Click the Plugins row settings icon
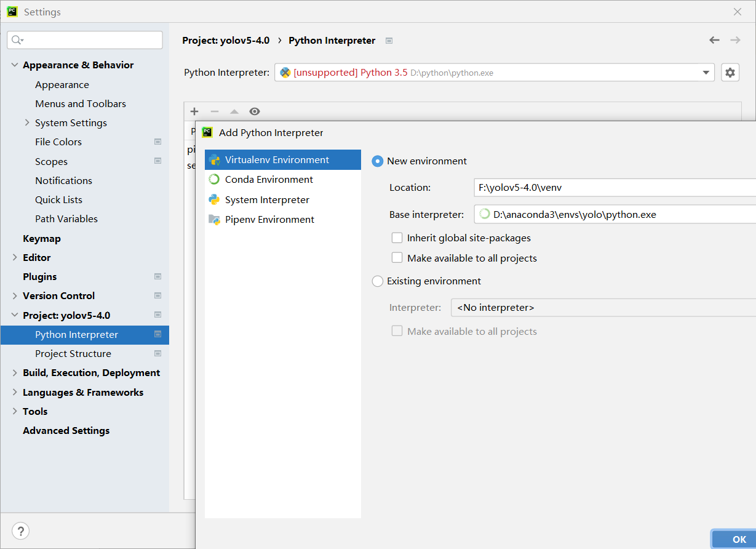Image resolution: width=756 pixels, height=549 pixels. click(x=158, y=276)
